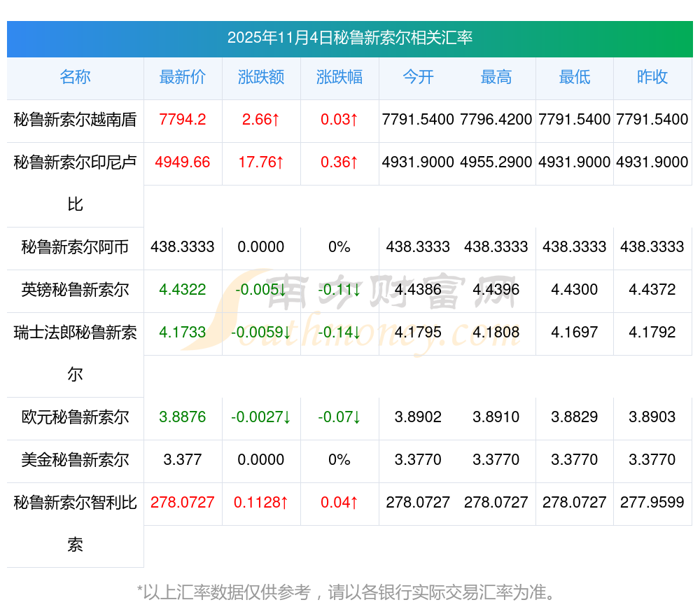Click the 英镑秘鲁新索尔 row name

pyautogui.click(x=75, y=290)
